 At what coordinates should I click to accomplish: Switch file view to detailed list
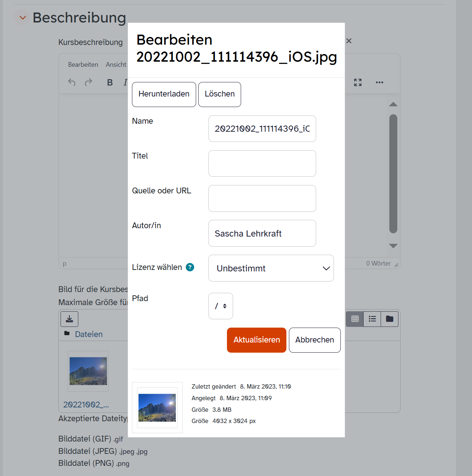[x=372, y=319]
